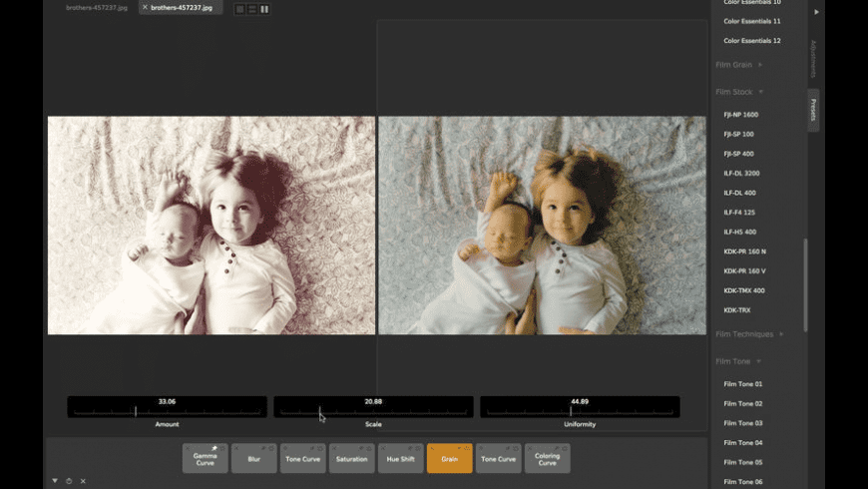Viewport: 868px width, 489px height.
Task: Switch to the inactive brothers-457237.jpg tab
Action: (x=96, y=7)
